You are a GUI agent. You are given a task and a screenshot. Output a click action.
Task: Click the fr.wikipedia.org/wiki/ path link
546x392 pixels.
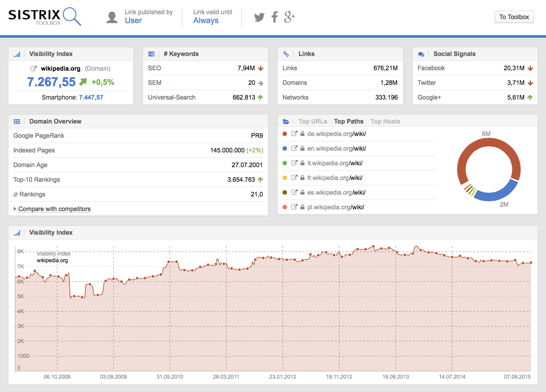[x=335, y=178]
